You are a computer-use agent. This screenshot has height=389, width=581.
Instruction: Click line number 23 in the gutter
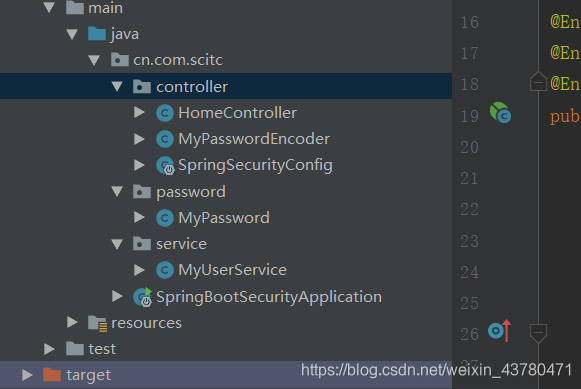tap(469, 241)
